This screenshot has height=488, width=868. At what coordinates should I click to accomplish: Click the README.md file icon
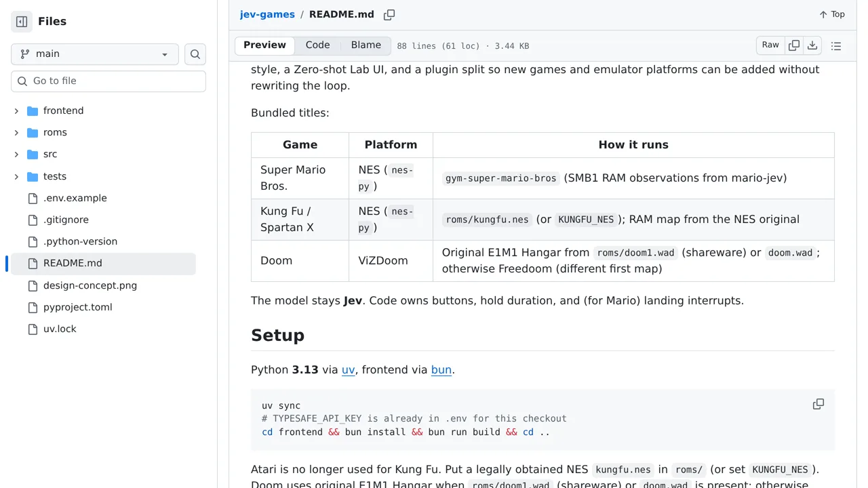33,263
